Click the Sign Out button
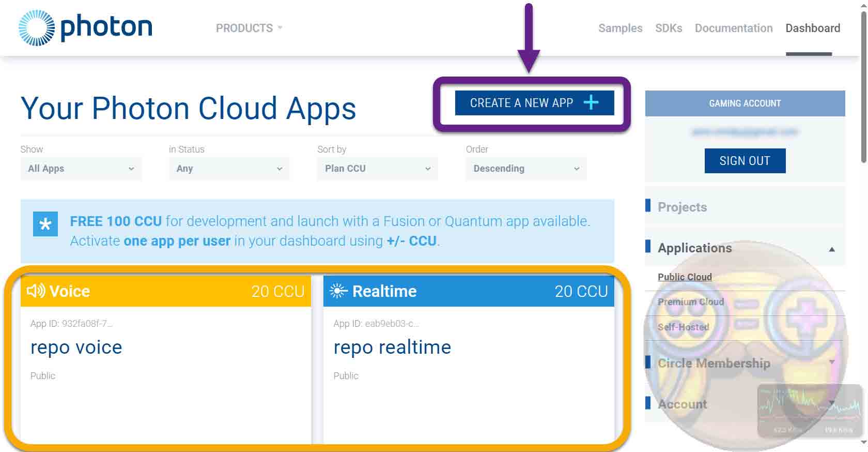Image resolution: width=868 pixels, height=452 pixels. (x=745, y=161)
